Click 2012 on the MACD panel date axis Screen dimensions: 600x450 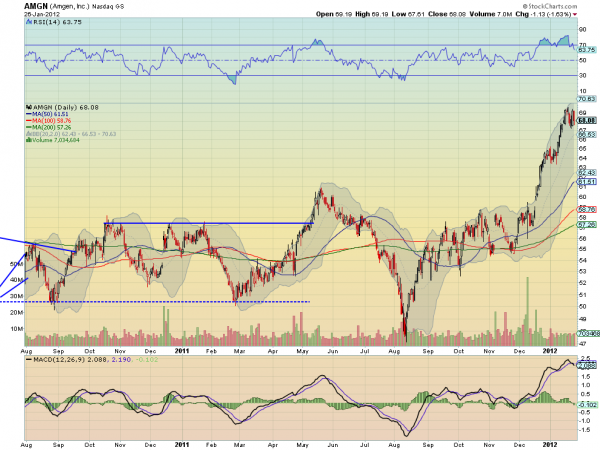pos(550,445)
